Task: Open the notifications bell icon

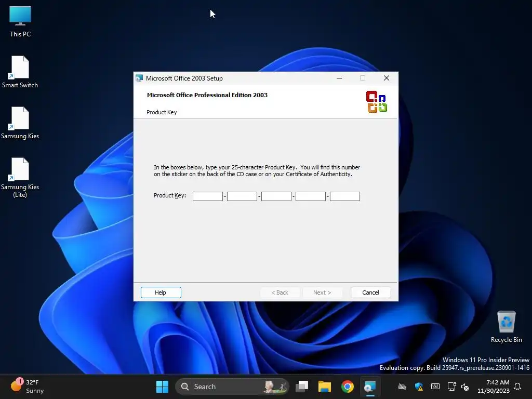Action: pyautogui.click(x=517, y=387)
